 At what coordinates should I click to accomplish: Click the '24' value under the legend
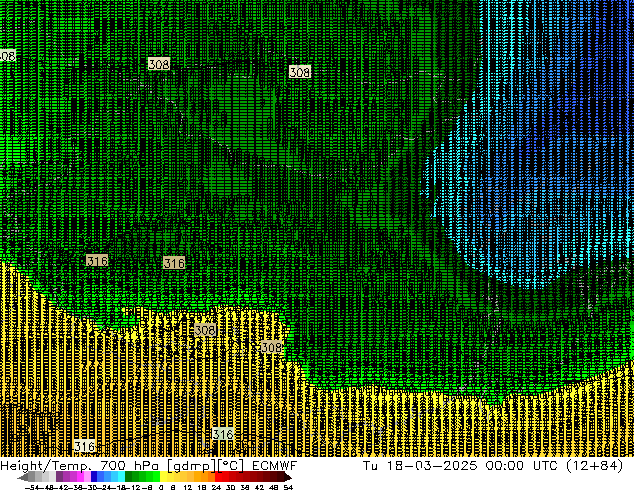point(216,487)
